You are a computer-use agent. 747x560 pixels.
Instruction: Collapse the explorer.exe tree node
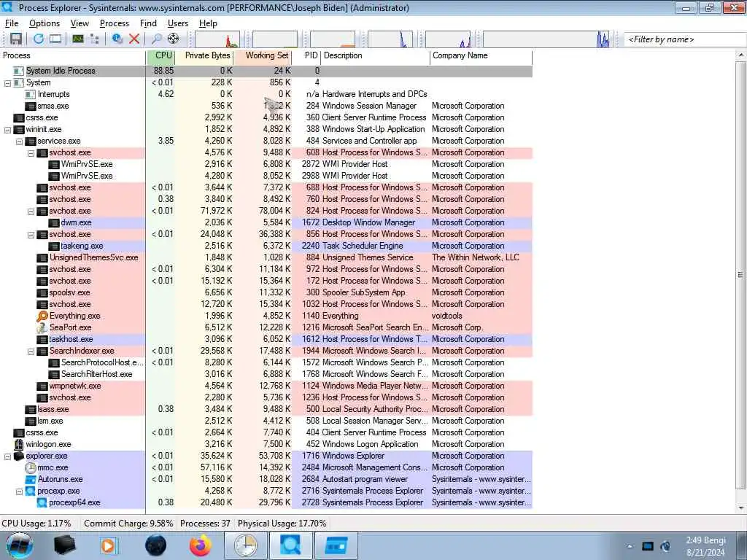click(7, 456)
